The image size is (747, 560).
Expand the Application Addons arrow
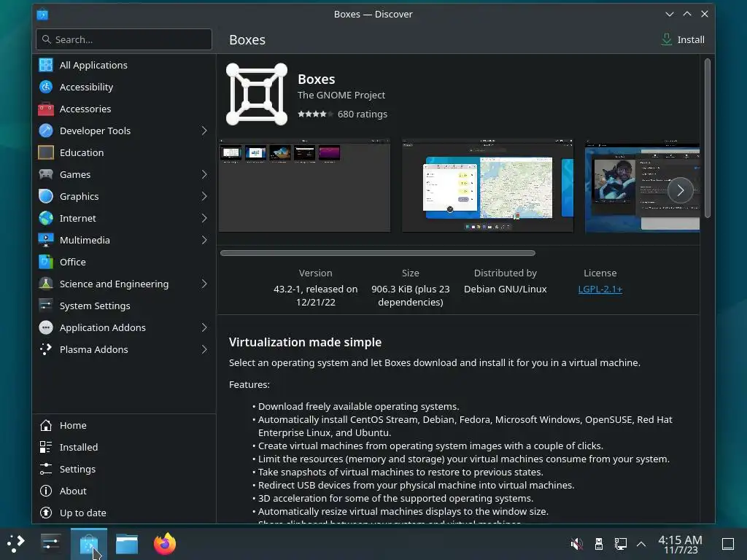click(x=204, y=327)
